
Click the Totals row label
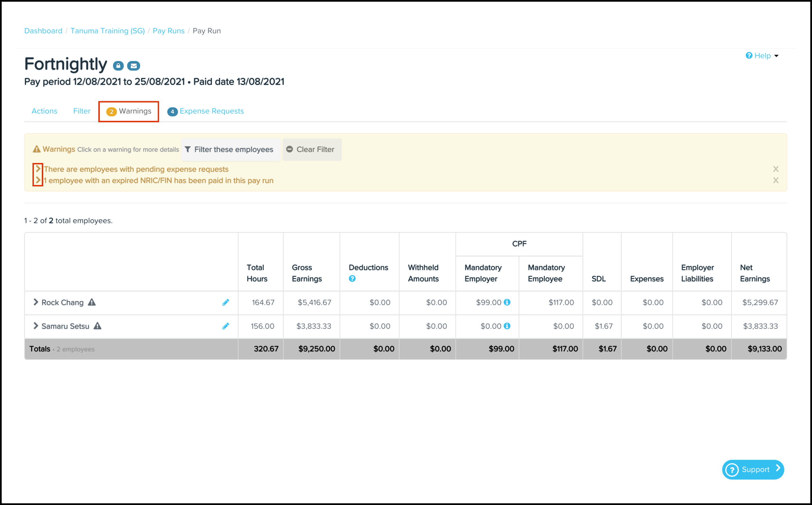pyautogui.click(x=40, y=349)
